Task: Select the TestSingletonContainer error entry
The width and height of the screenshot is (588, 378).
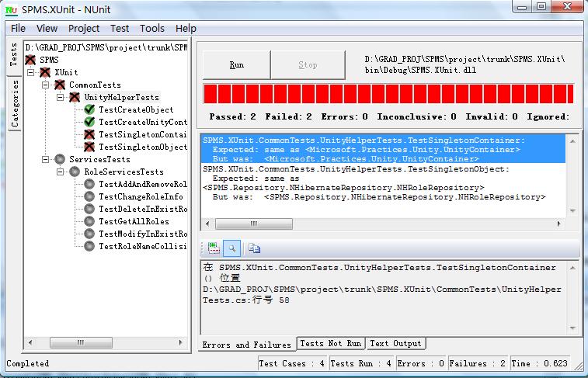Action: click(383, 150)
